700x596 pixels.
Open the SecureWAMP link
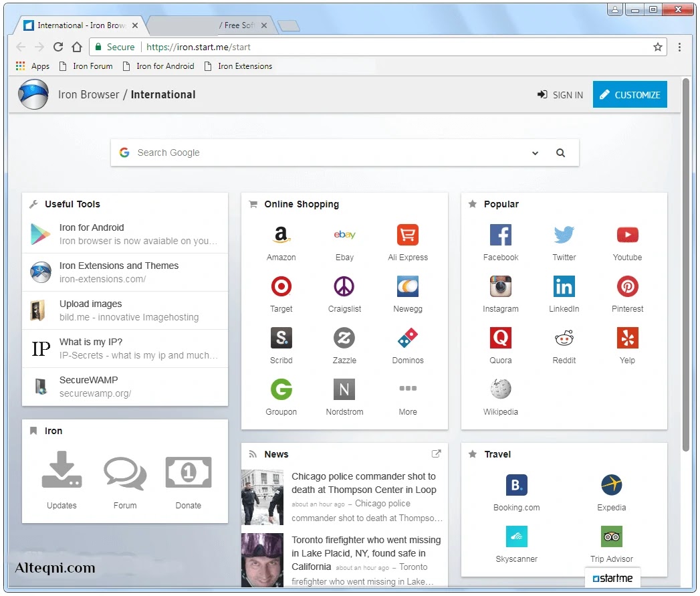125,387
